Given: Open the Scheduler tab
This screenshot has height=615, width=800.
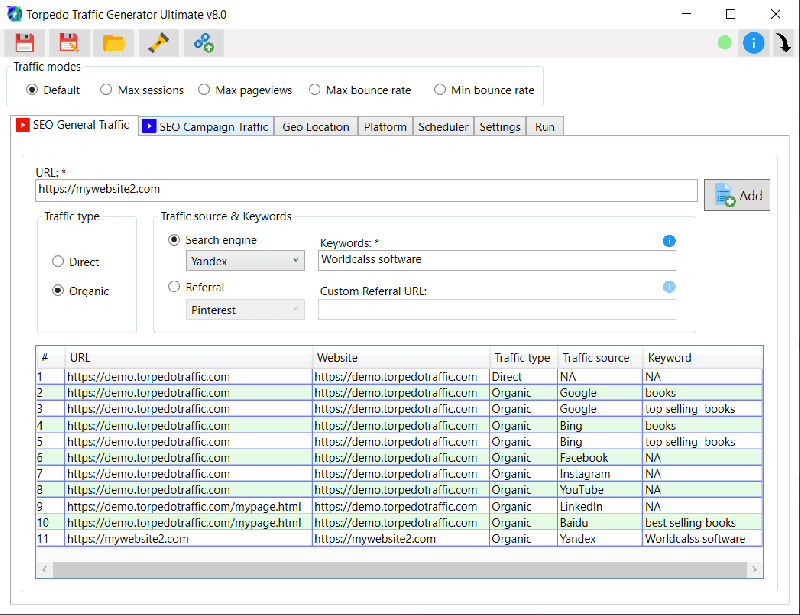Looking at the screenshot, I should pyautogui.click(x=443, y=127).
